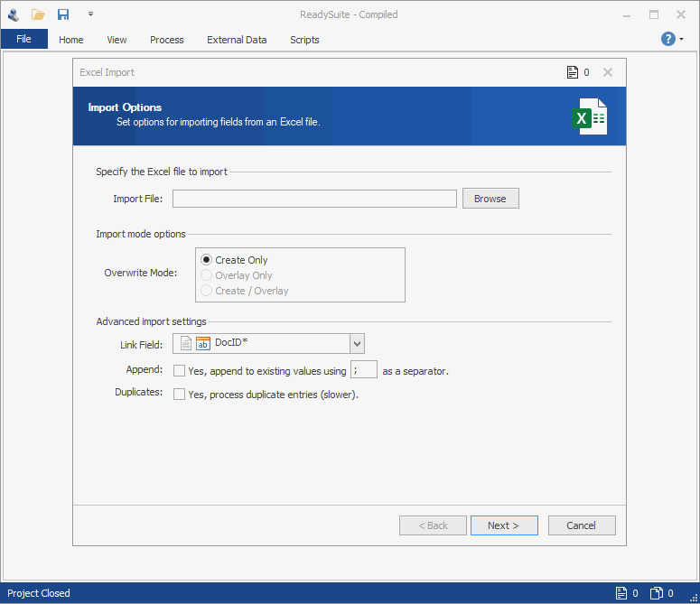Open the Link Field DocID dropdown

click(357, 343)
